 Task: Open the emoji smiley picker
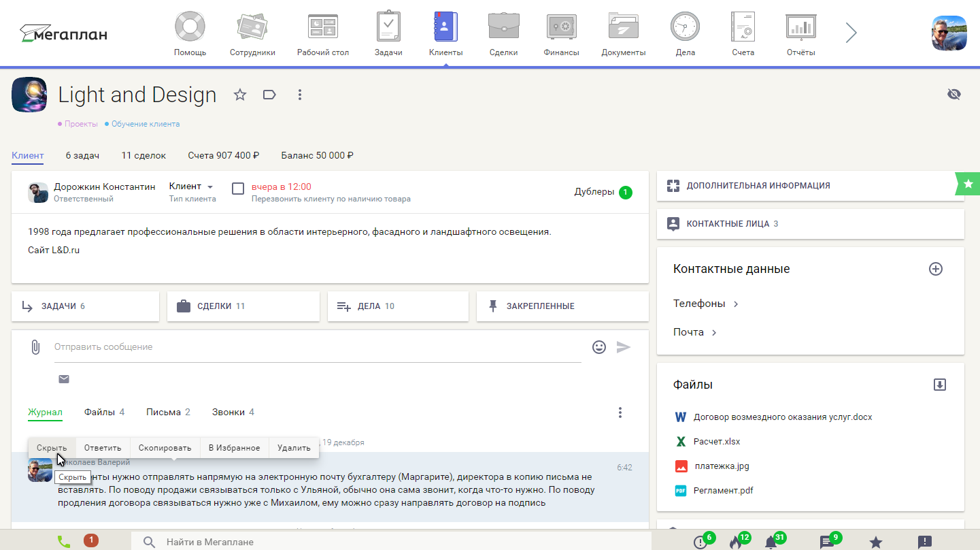(x=599, y=347)
